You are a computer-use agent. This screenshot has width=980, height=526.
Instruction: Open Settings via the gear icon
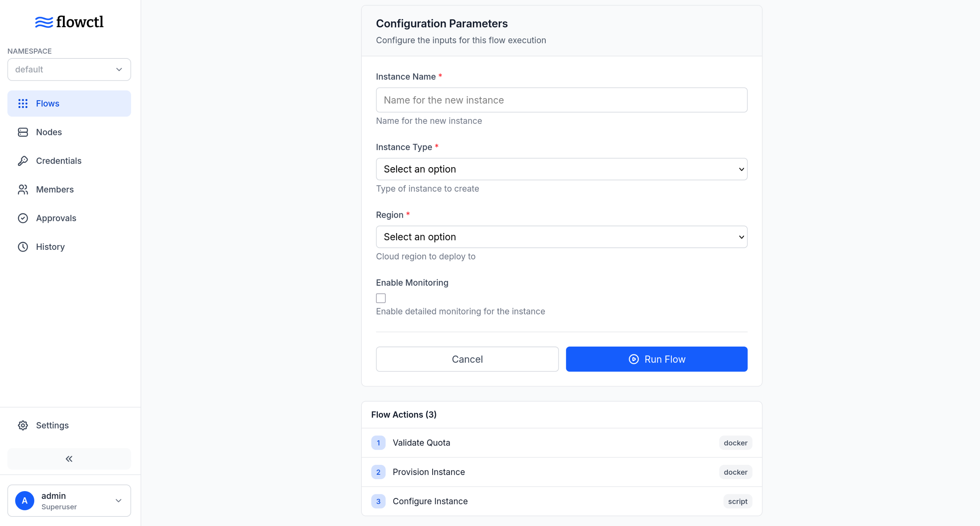tap(23, 425)
